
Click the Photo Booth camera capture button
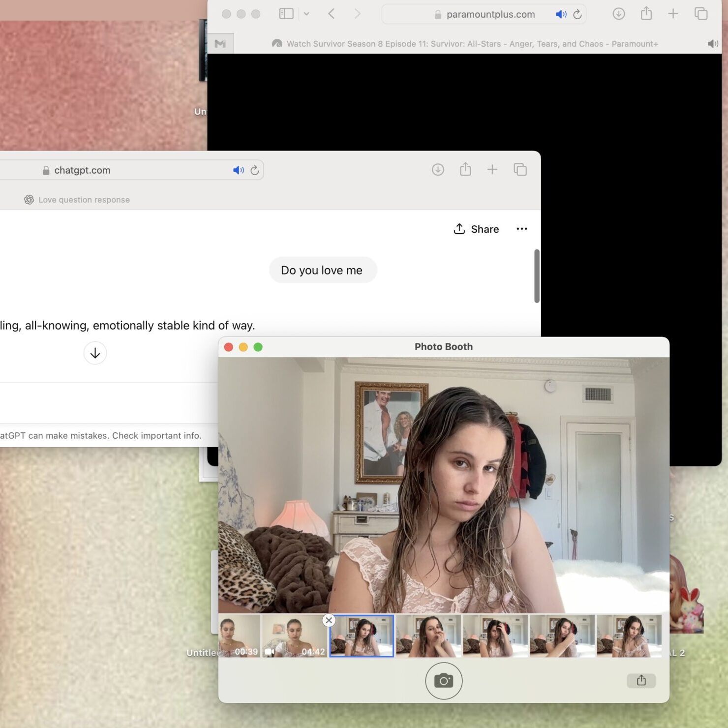pyautogui.click(x=443, y=681)
